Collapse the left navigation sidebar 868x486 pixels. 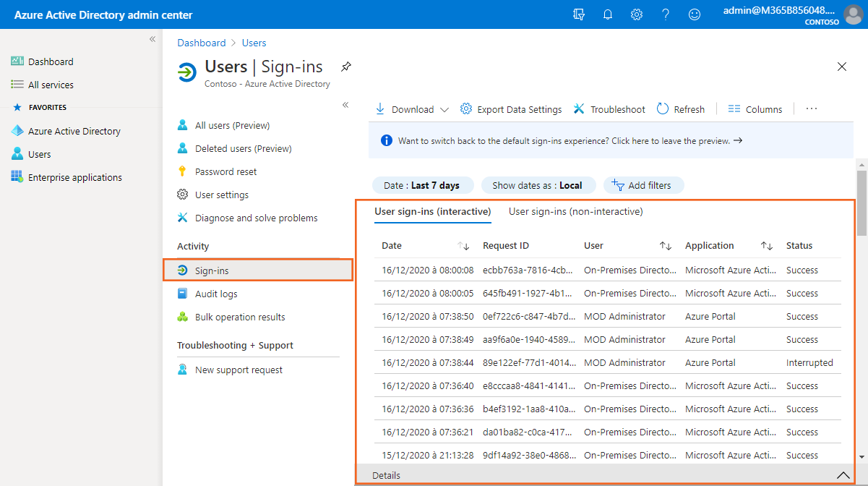[152, 39]
